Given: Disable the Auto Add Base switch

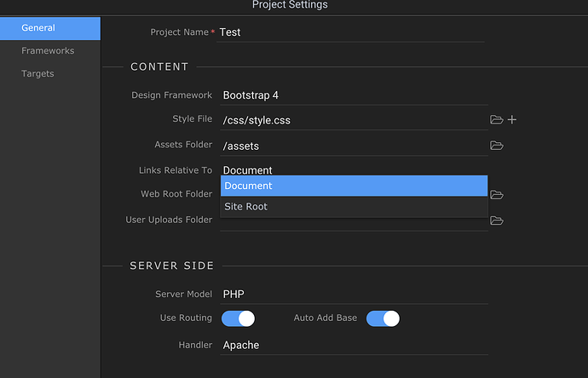Looking at the screenshot, I should (x=383, y=318).
